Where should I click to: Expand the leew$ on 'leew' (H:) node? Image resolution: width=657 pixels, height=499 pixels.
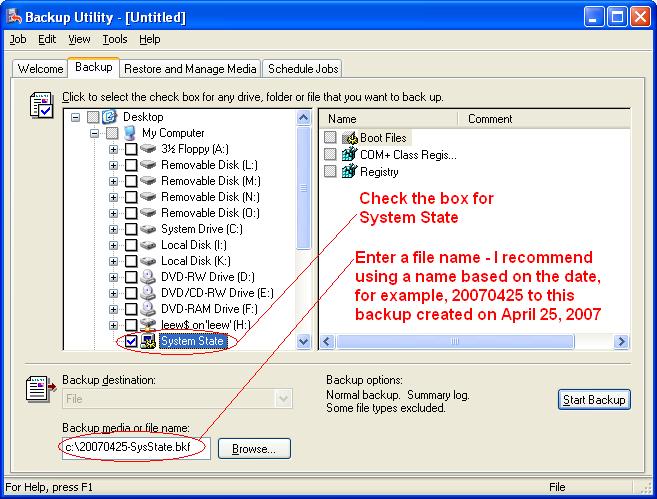coord(114,325)
